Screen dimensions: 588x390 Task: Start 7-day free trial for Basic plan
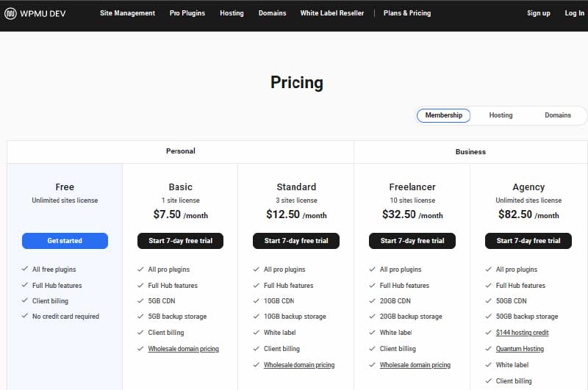(180, 241)
